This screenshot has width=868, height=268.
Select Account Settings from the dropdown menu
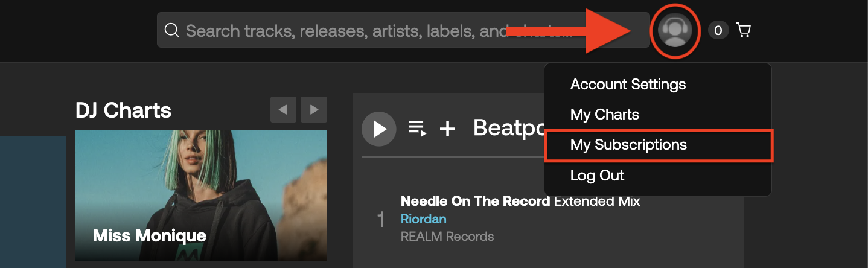(x=628, y=84)
